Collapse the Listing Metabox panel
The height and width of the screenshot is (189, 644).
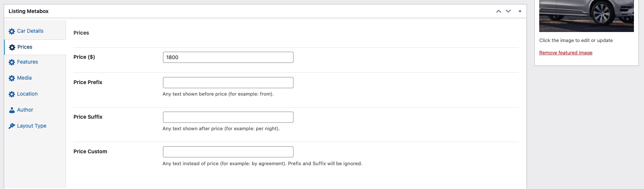pyautogui.click(x=520, y=11)
